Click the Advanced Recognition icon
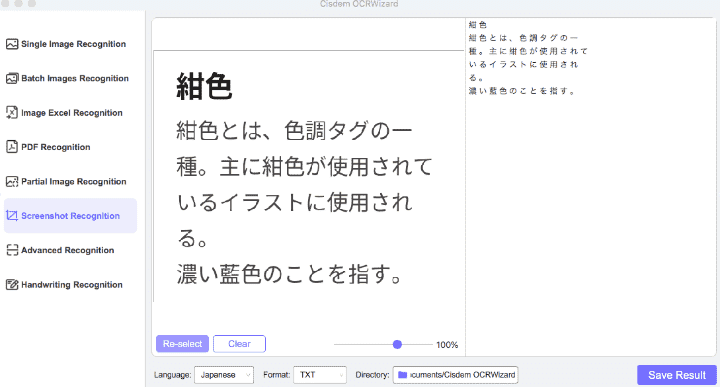The height and width of the screenshot is (387, 720). [x=12, y=250]
